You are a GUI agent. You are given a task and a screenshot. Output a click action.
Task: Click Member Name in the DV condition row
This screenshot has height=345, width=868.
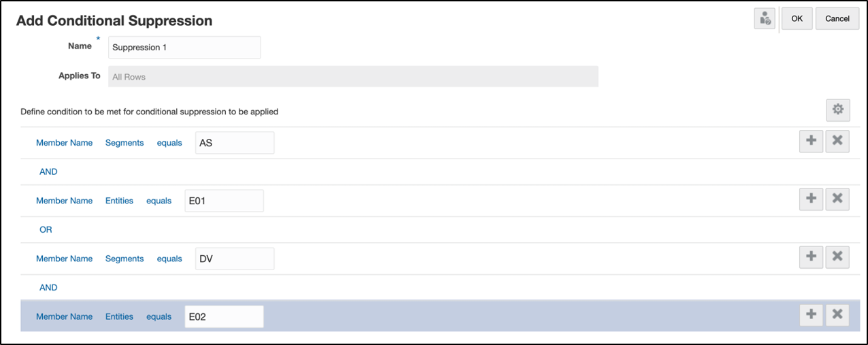64,259
